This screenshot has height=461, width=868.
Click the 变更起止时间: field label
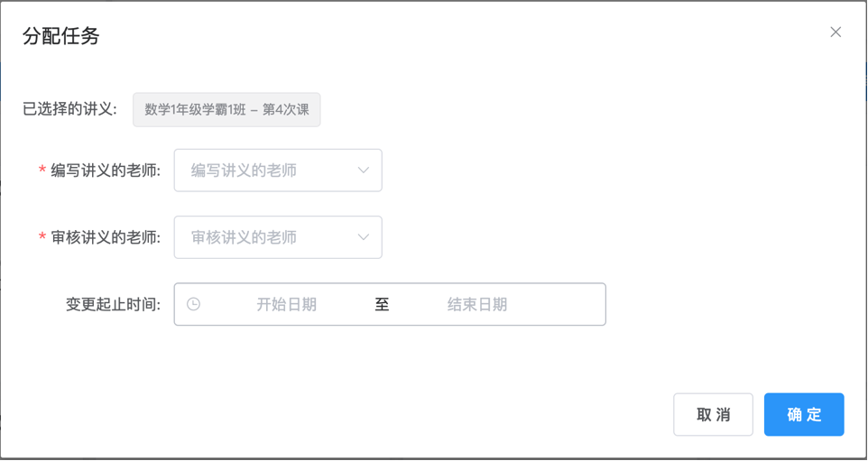pyautogui.click(x=113, y=304)
